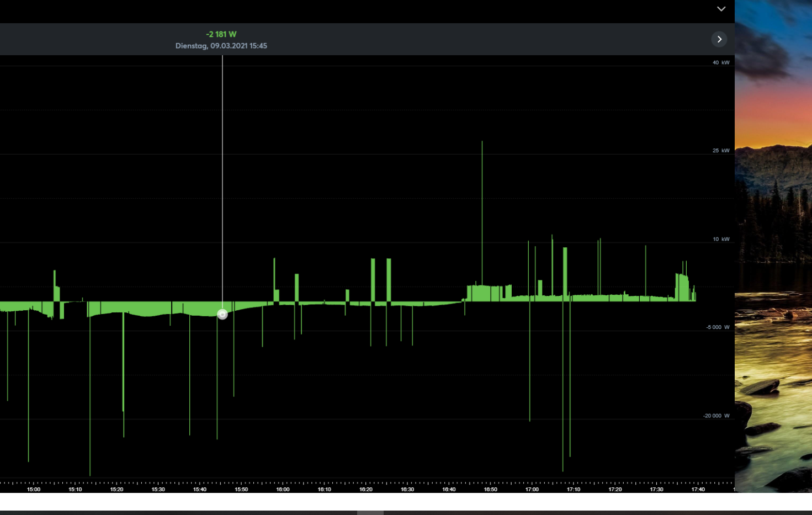Collapse panel with top-right chevron down

click(721, 9)
